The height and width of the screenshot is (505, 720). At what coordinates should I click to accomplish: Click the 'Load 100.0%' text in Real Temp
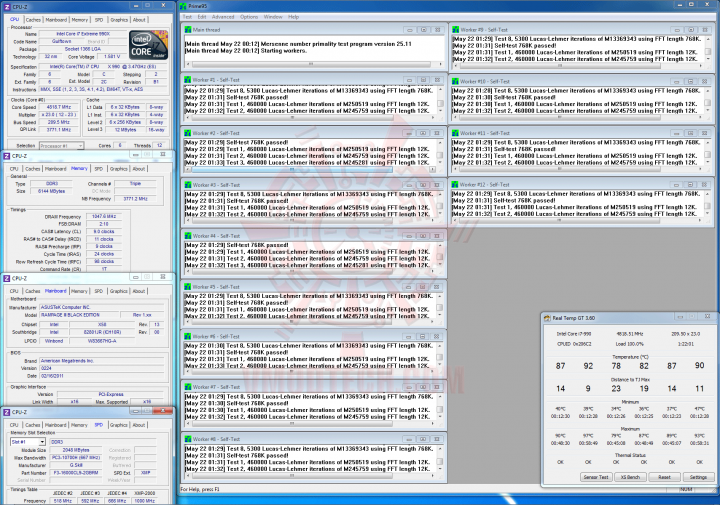pos(630,344)
